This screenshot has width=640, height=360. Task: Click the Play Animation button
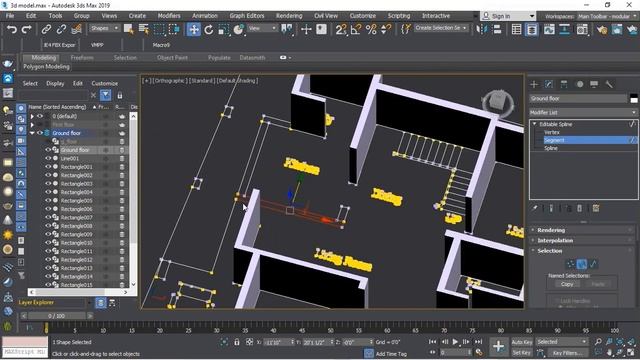[455, 342]
